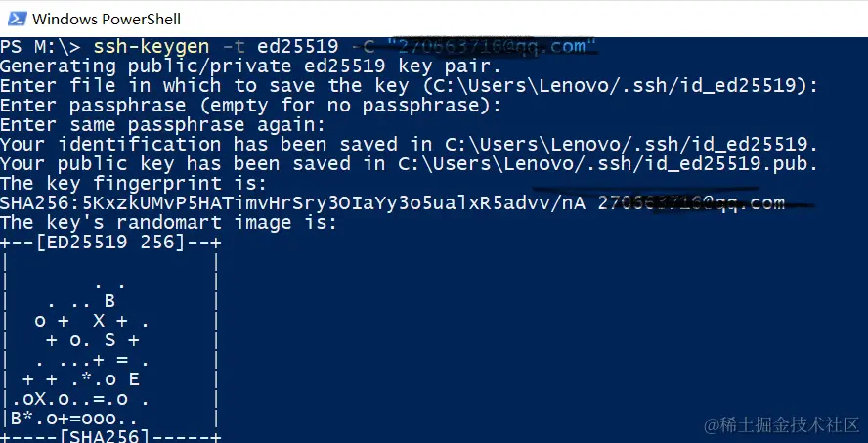Click the PowerShell icon in title bar

pos(17,19)
